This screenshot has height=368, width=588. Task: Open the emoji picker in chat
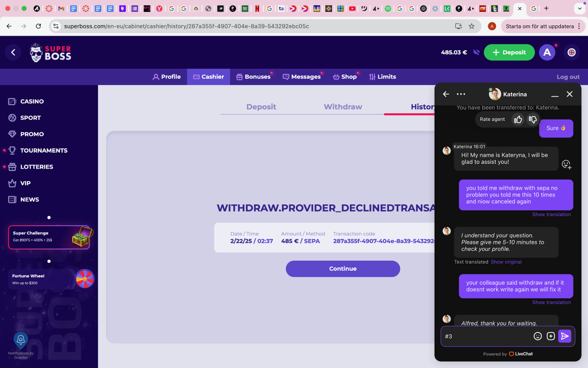tap(537, 336)
